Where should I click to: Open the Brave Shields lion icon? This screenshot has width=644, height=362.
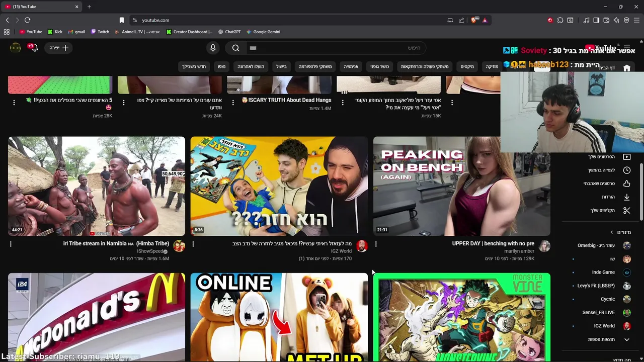pyautogui.click(x=473, y=20)
